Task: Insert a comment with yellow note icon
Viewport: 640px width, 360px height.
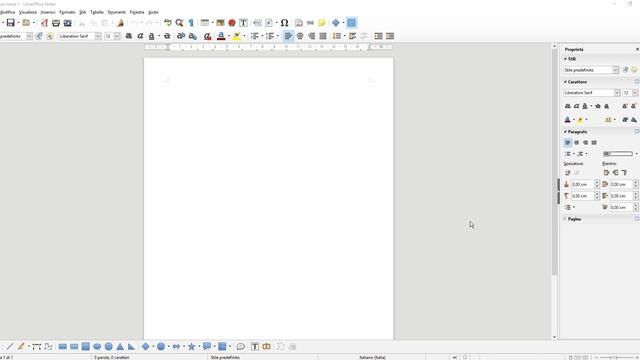Action: tap(322, 23)
